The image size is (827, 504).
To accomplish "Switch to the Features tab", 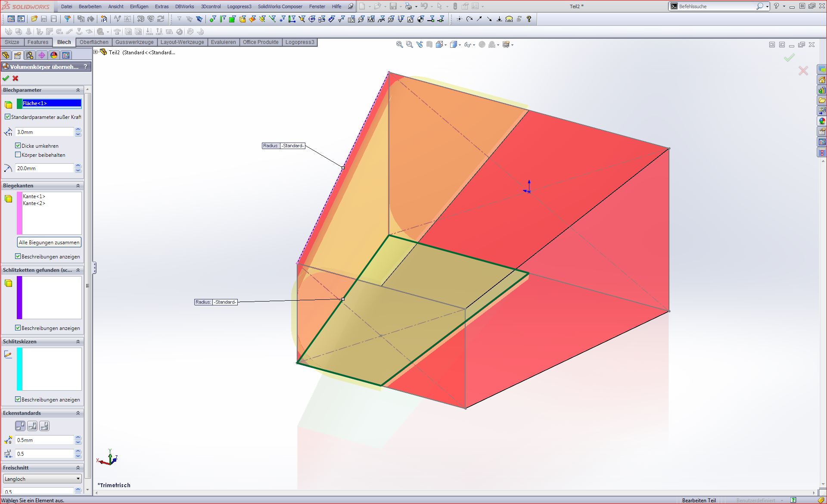I will [38, 42].
